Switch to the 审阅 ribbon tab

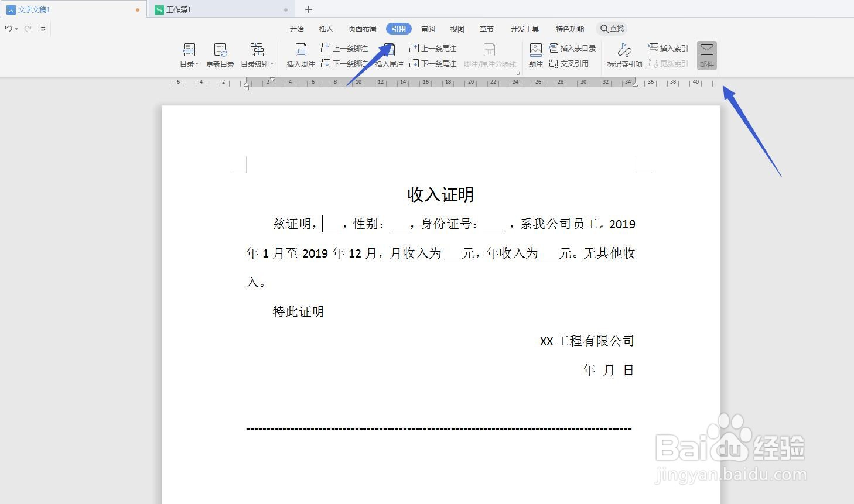tap(428, 28)
